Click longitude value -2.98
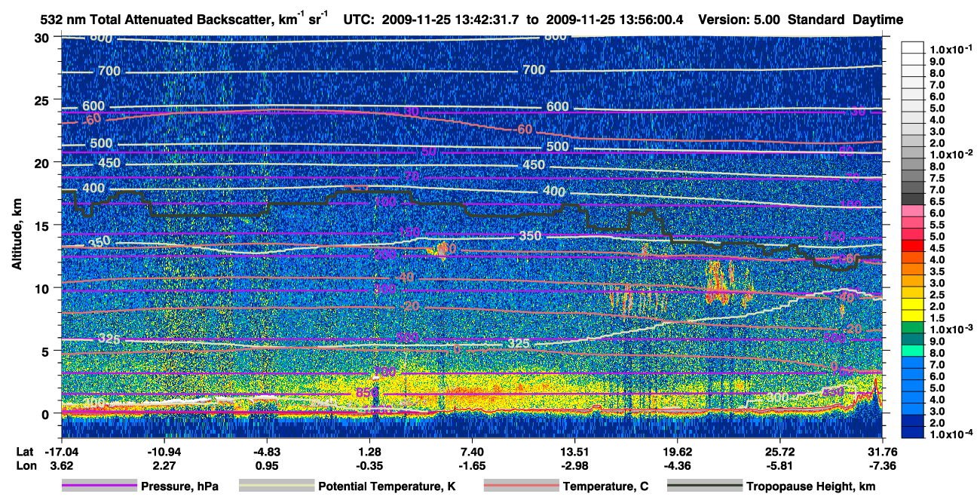 pyautogui.click(x=574, y=465)
